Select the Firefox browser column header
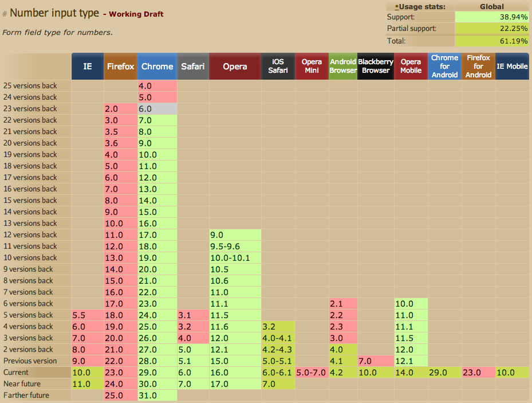 point(120,66)
